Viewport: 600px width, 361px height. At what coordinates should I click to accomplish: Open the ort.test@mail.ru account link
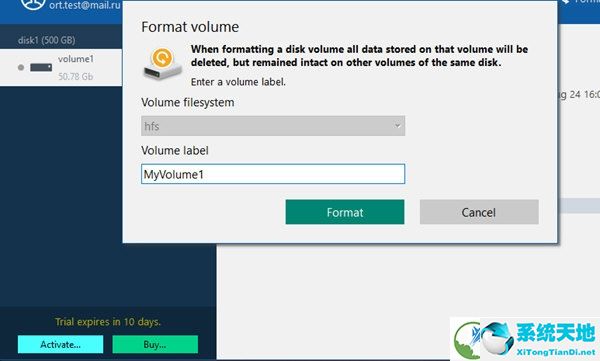point(85,5)
